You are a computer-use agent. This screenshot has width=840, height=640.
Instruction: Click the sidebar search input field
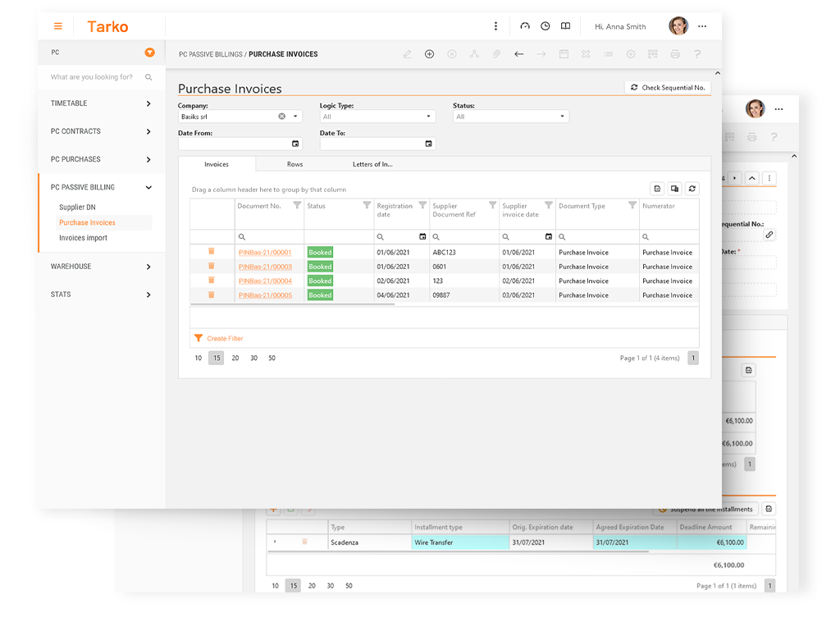pyautogui.click(x=94, y=77)
